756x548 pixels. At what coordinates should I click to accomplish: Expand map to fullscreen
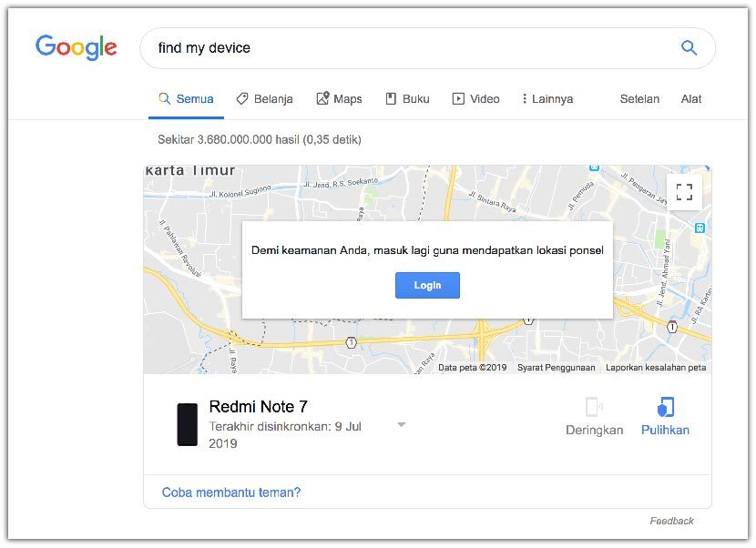[684, 192]
